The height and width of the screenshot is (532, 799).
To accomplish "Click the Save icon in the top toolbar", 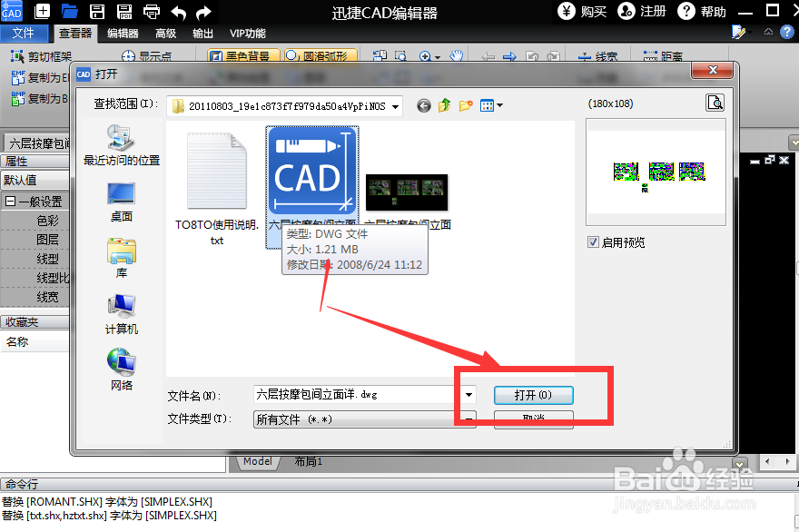I will coord(98,13).
